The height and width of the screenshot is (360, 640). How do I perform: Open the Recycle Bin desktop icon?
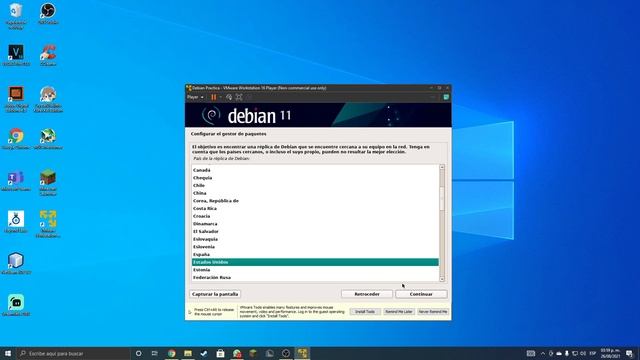pos(16,16)
